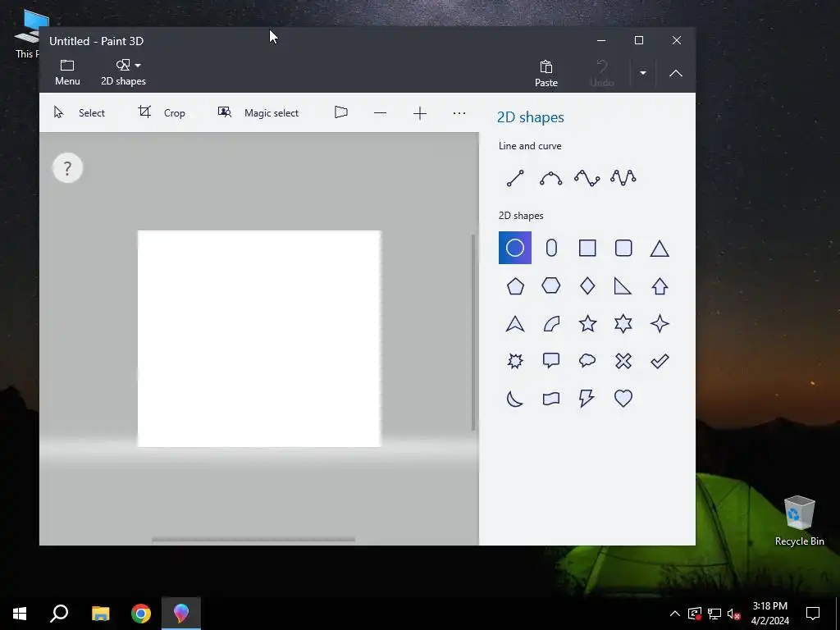Pick the curved petal shape

coord(551,323)
